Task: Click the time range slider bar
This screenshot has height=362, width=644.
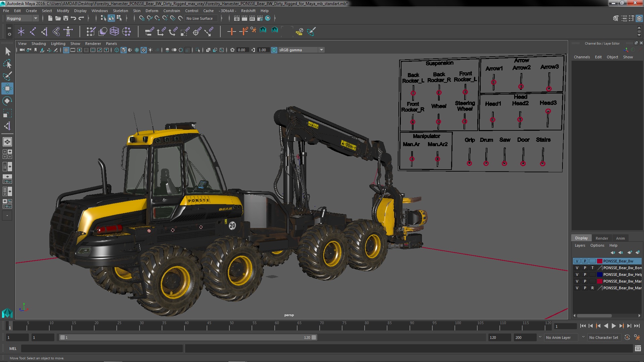Action: 188,338
